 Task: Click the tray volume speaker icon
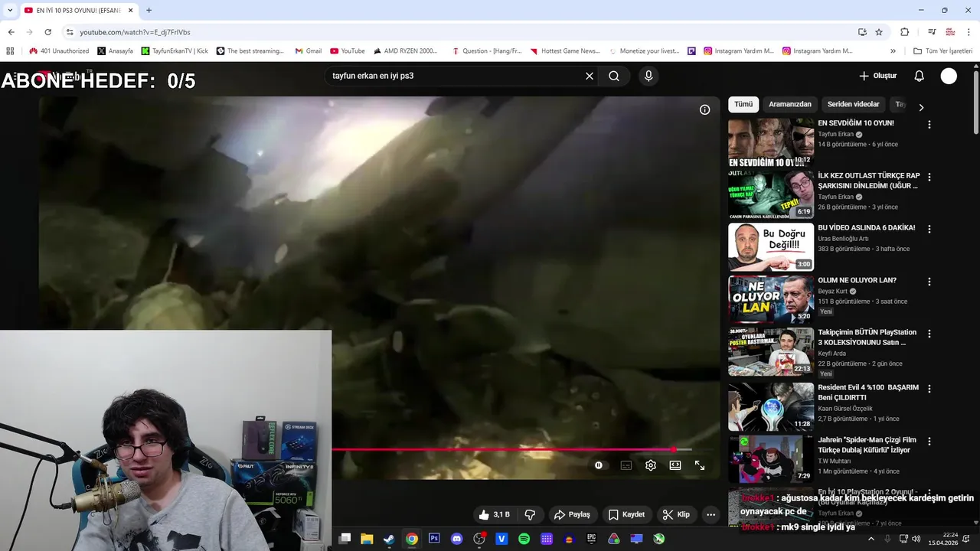pyautogui.click(x=917, y=539)
